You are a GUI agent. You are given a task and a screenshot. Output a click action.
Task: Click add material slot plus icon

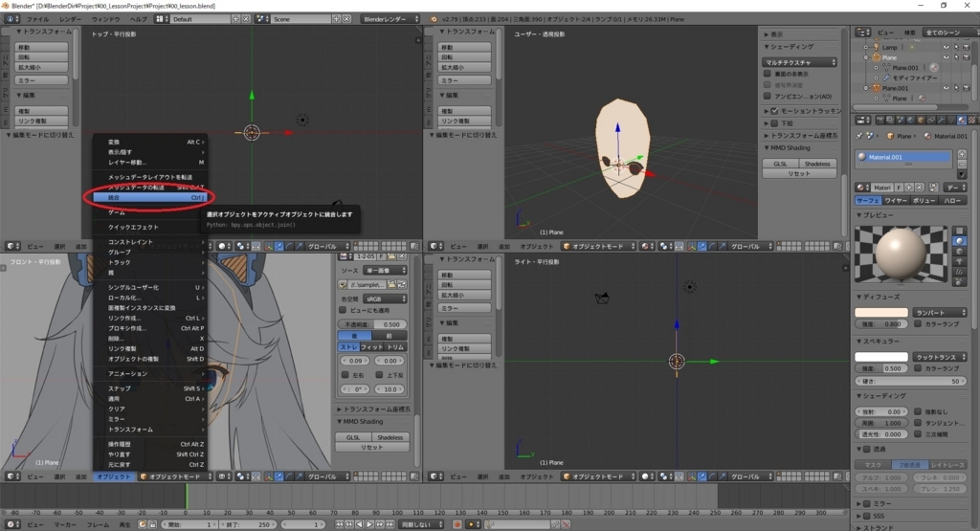[x=962, y=154]
